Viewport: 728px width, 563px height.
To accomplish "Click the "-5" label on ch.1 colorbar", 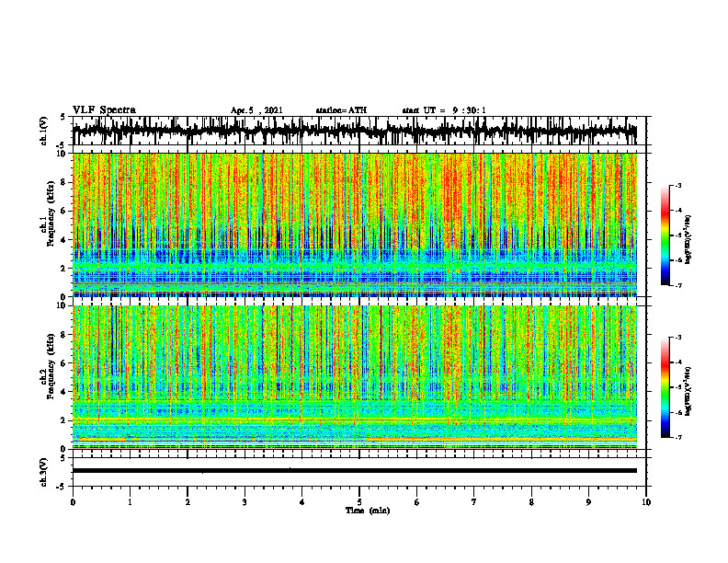I will (677, 236).
